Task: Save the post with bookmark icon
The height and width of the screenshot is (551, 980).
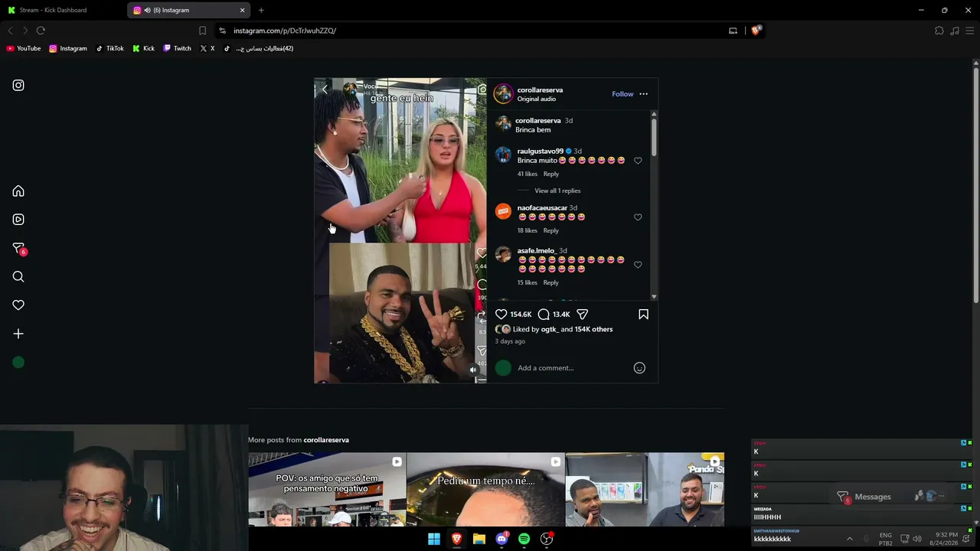Action: (643, 315)
